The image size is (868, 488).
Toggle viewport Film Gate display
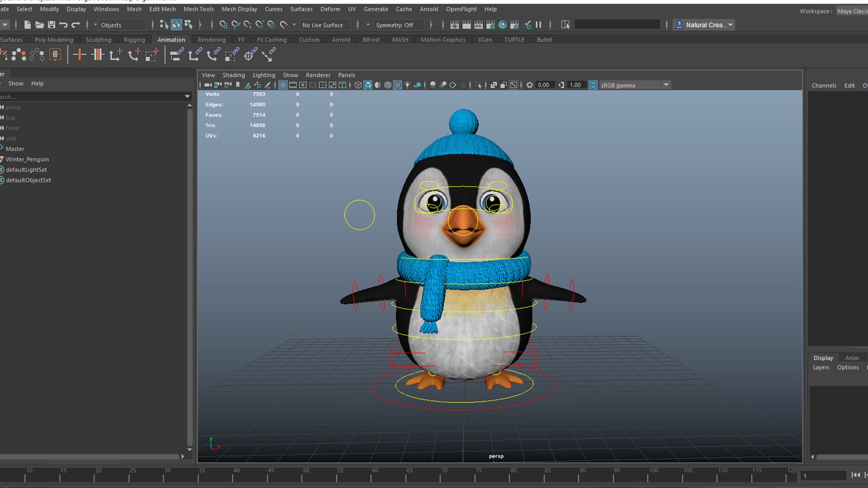pos(293,85)
